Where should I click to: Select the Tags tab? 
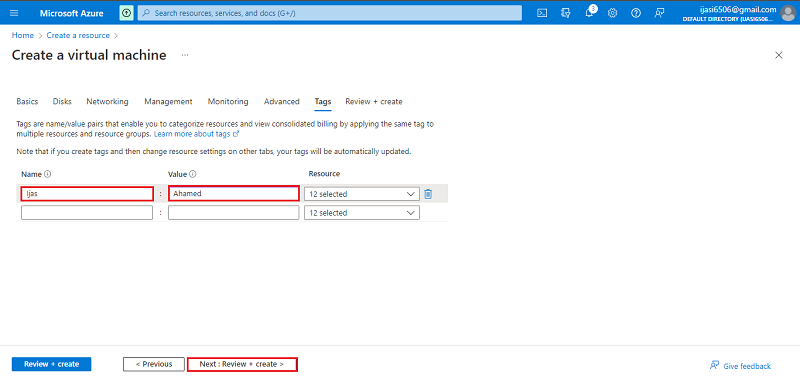click(x=322, y=101)
